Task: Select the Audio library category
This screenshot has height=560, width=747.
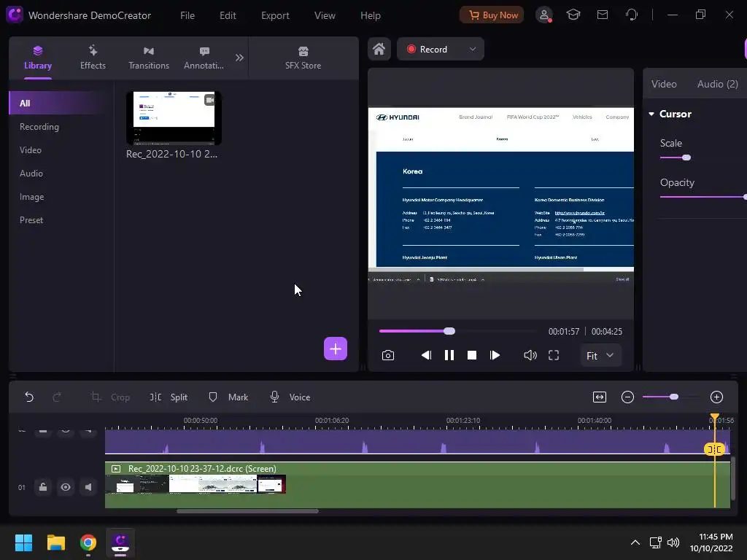Action: [31, 174]
